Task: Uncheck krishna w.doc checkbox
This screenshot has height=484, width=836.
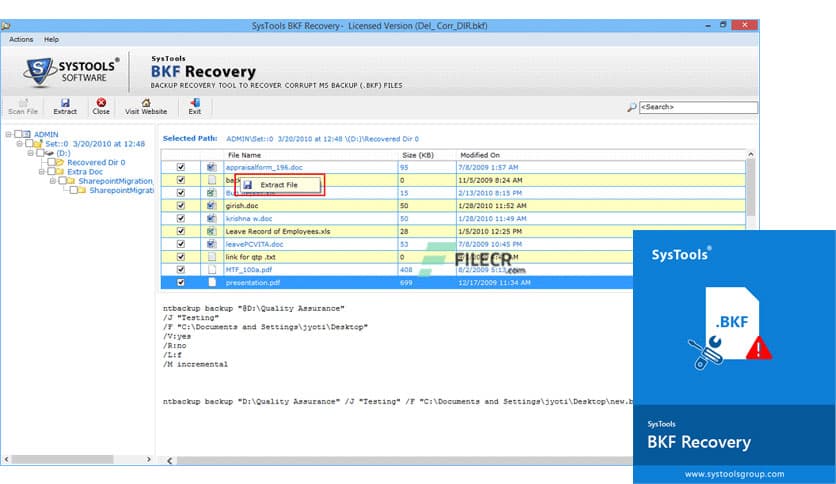Action: click(x=181, y=219)
